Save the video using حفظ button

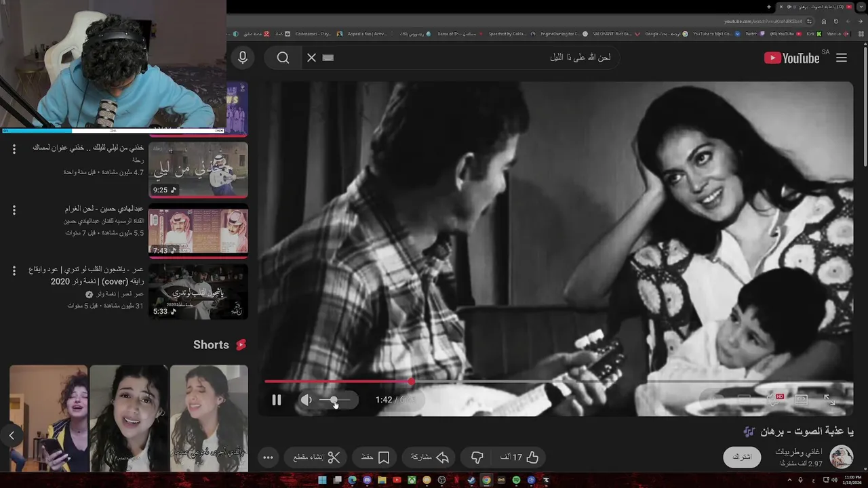(x=375, y=457)
